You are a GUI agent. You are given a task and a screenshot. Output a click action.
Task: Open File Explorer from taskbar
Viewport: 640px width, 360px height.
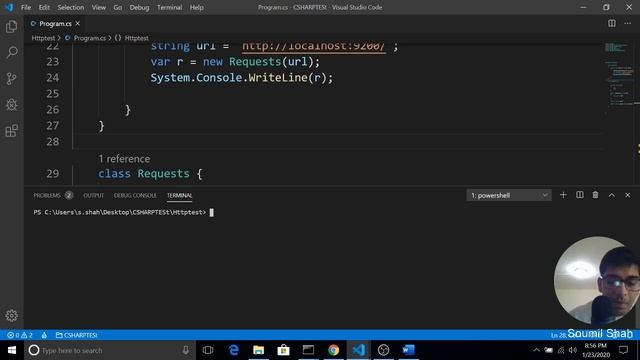258,350
